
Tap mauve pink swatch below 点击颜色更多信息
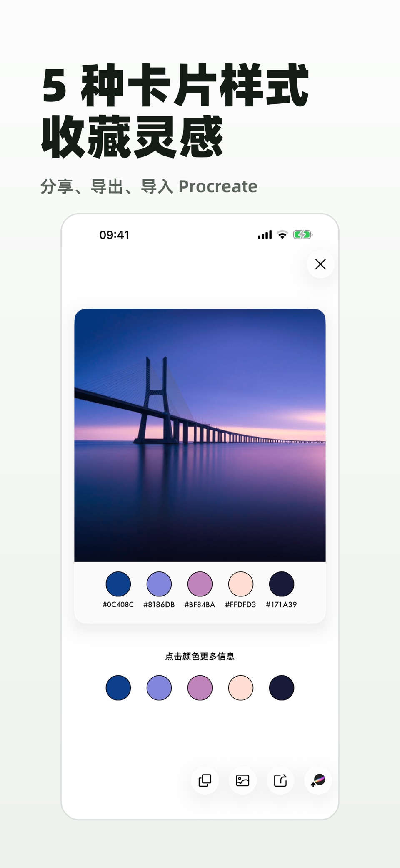pyautogui.click(x=200, y=688)
